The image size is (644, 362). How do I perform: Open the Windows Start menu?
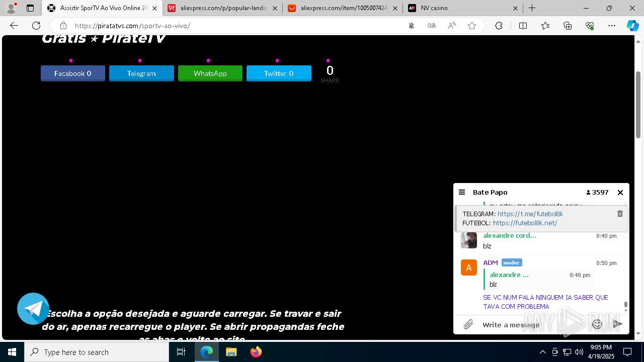pyautogui.click(x=12, y=352)
